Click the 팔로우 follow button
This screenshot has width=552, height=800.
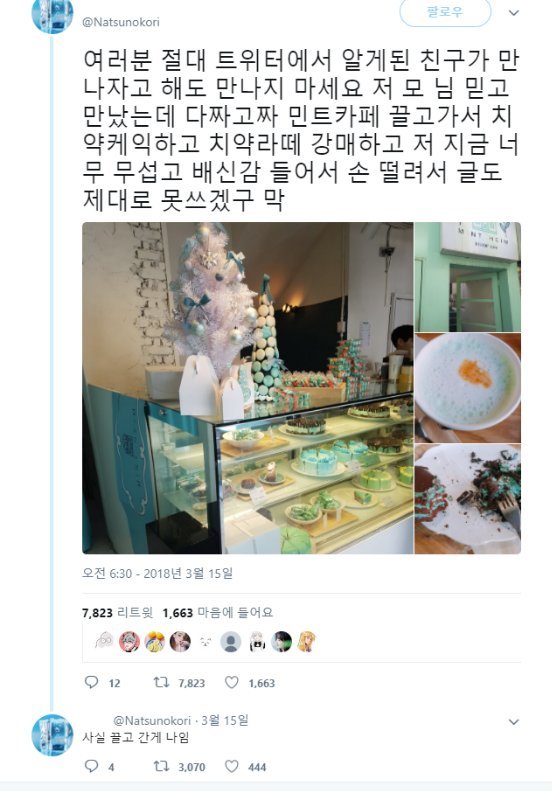pos(445,12)
